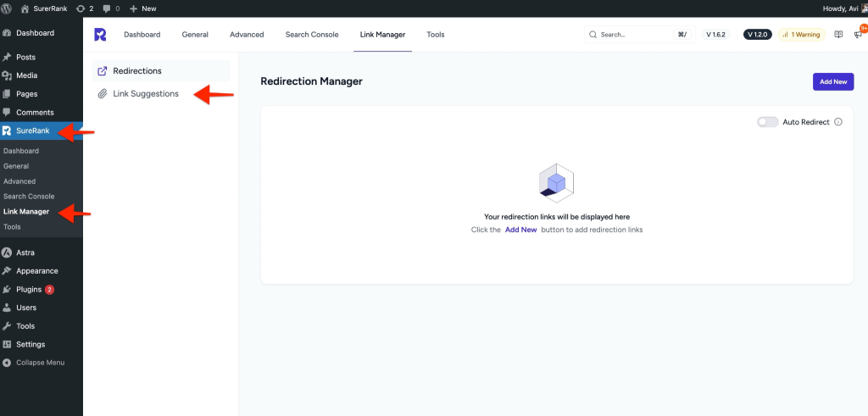Switch to the Advanced tab in SureRank header
Screen dimensions: 868x416
click(x=247, y=34)
